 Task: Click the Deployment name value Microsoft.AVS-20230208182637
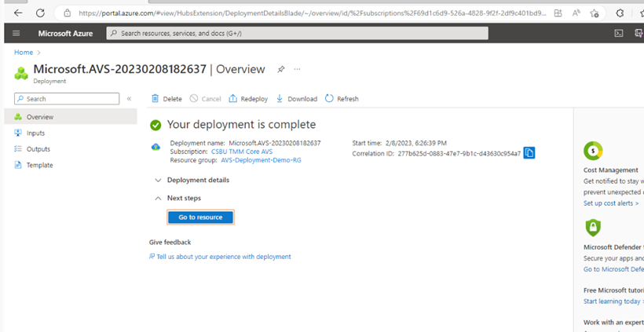pyautogui.click(x=275, y=143)
